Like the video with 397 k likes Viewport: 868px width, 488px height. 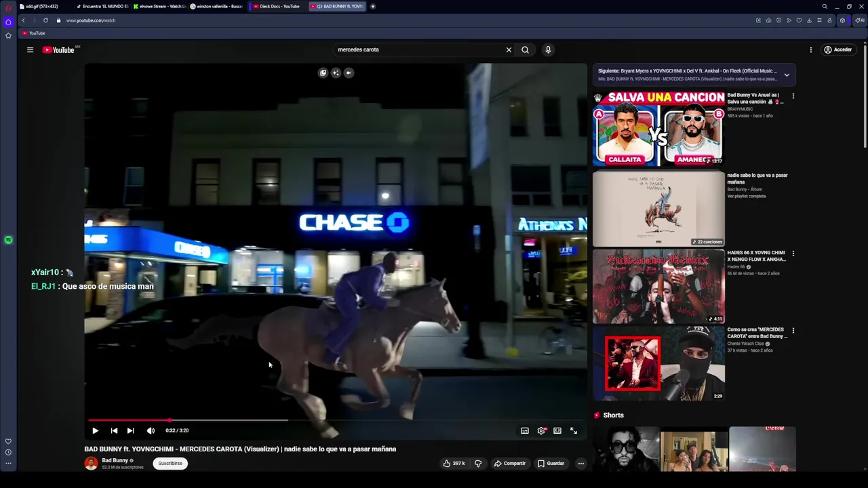point(454,464)
